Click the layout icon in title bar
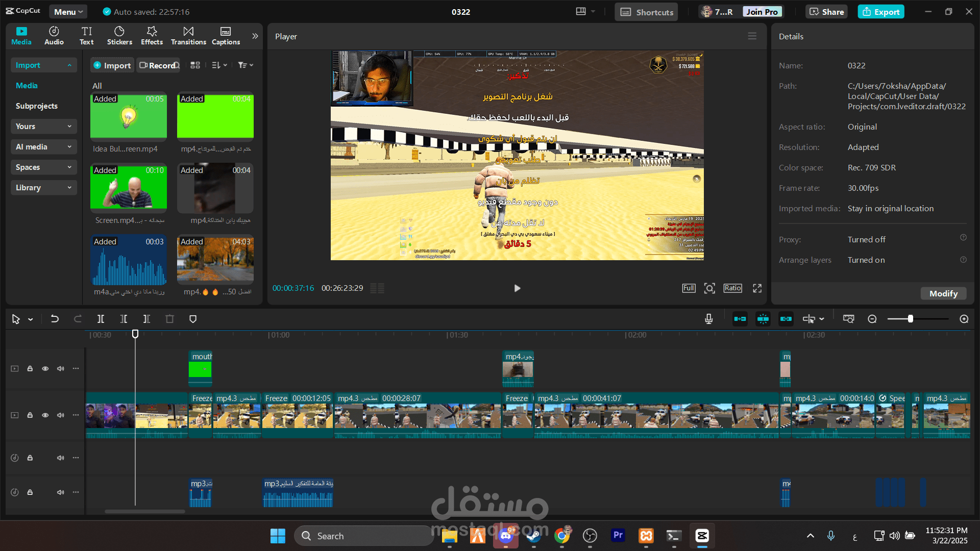The width and height of the screenshot is (980, 551). 581,11
